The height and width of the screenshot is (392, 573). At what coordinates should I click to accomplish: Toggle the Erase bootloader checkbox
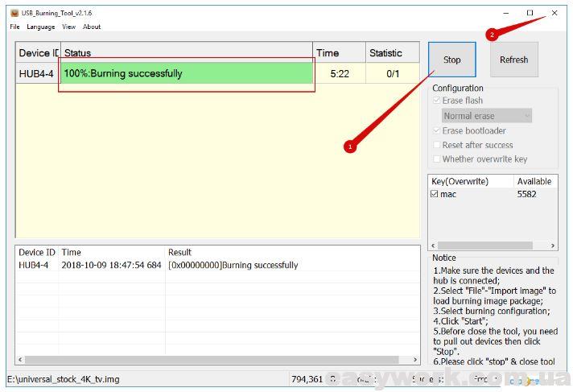click(437, 130)
